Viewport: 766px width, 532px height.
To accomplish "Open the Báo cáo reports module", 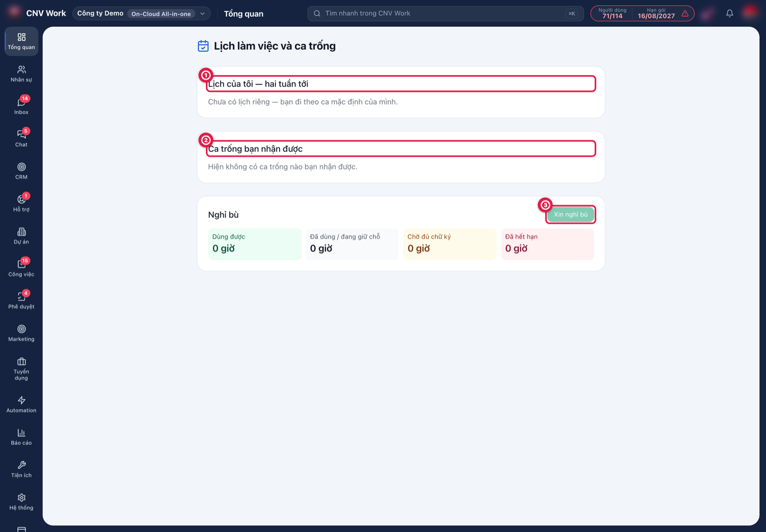I will pos(22,437).
